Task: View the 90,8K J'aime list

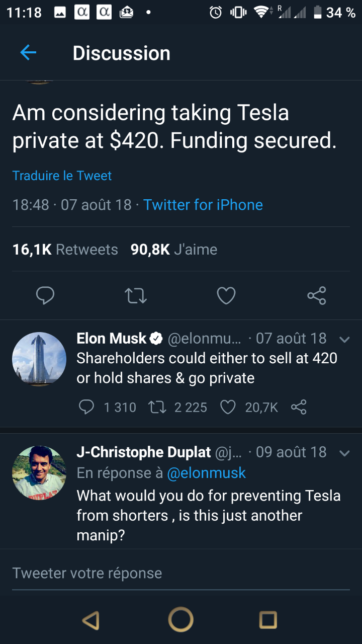Action: click(x=174, y=250)
